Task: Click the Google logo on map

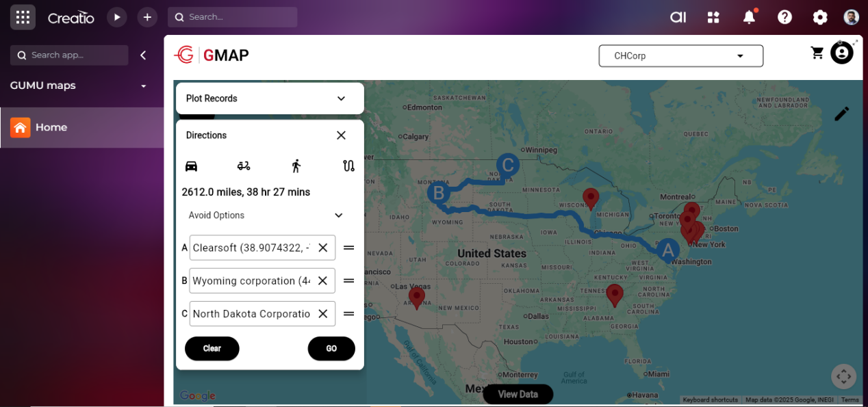Action: pos(197,396)
